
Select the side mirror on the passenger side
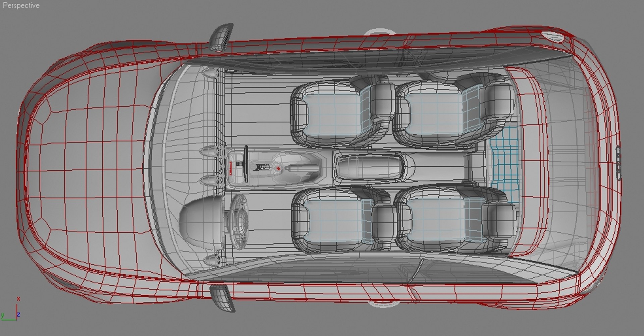tap(221, 37)
